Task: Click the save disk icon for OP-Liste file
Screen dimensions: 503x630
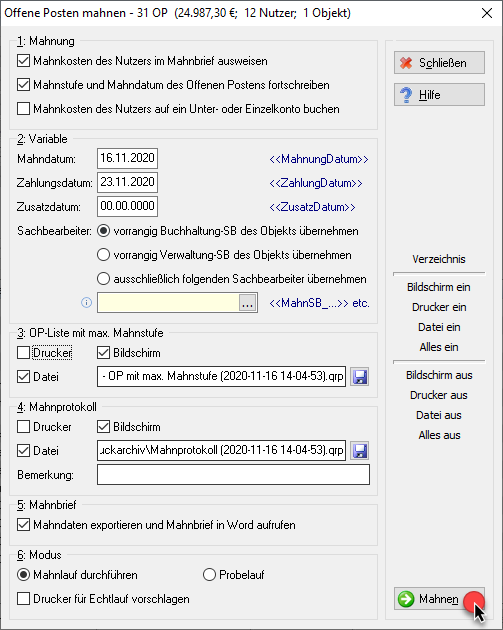Action: pyautogui.click(x=360, y=377)
